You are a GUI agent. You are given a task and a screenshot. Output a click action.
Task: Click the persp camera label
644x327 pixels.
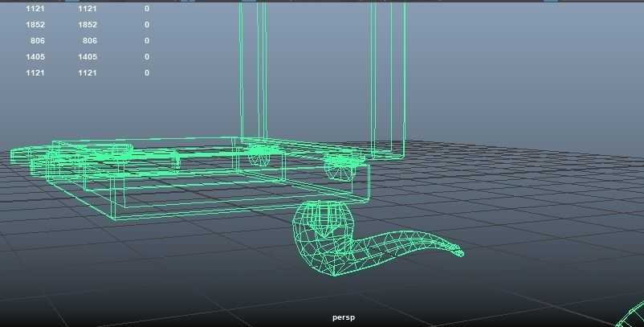tap(344, 317)
